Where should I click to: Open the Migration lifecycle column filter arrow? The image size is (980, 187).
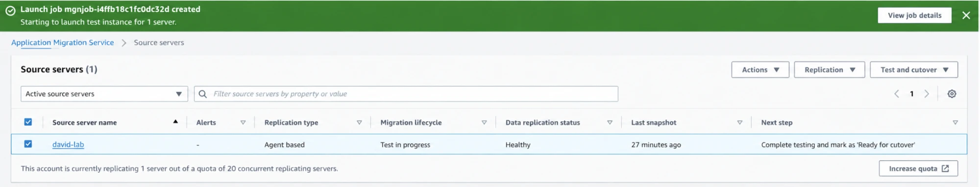(484, 123)
